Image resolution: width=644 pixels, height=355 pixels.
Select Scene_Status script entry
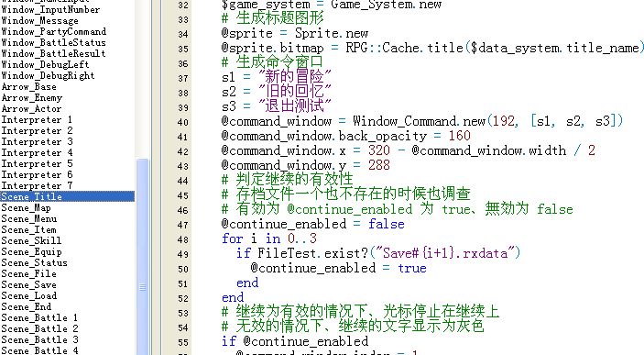pyautogui.click(x=34, y=263)
